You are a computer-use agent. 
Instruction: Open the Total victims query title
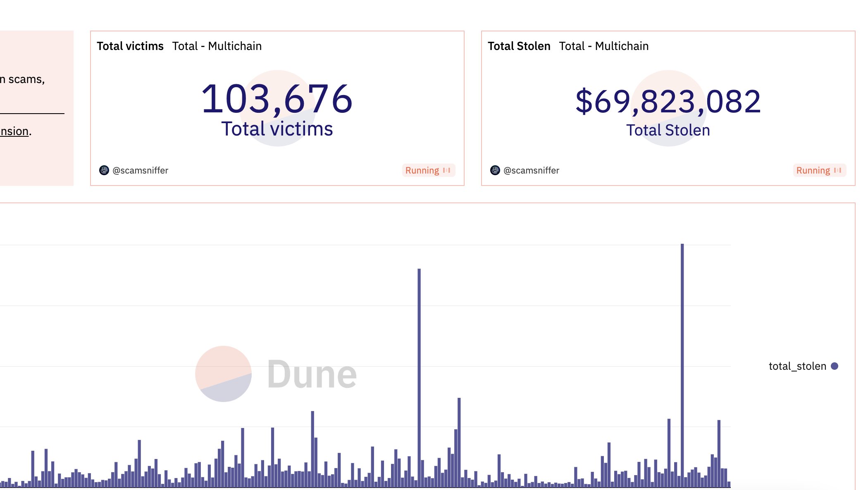[x=130, y=46]
